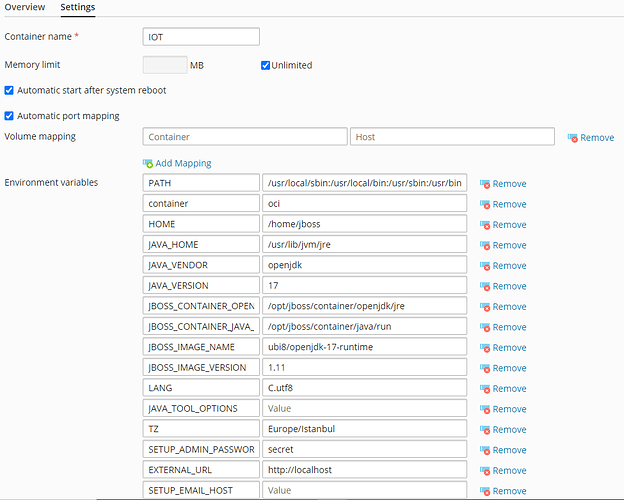The image size is (624, 500).
Task: Click remove icon beside JAVA_VENDOR variable
Action: (485, 266)
